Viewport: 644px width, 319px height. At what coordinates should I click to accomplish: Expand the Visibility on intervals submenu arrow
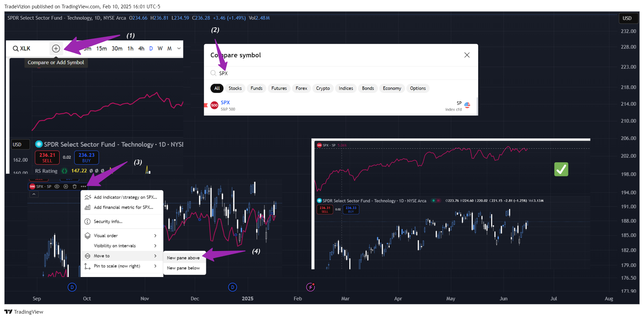point(156,246)
